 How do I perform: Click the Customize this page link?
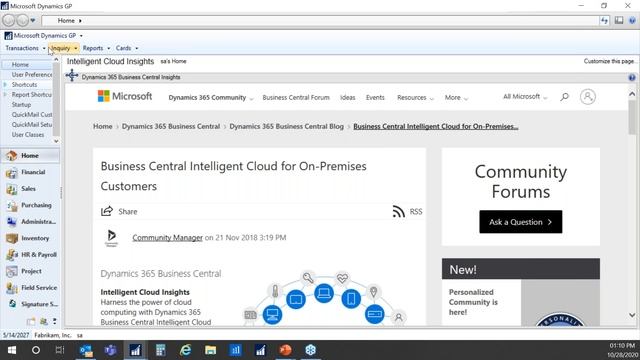610,61
